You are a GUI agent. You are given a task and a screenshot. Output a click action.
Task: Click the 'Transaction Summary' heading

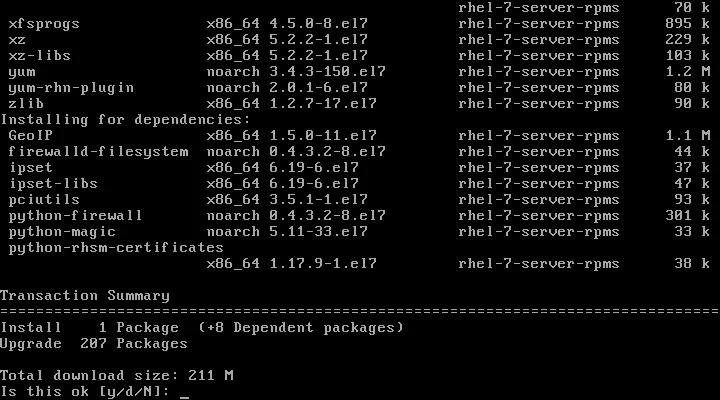coord(85,295)
